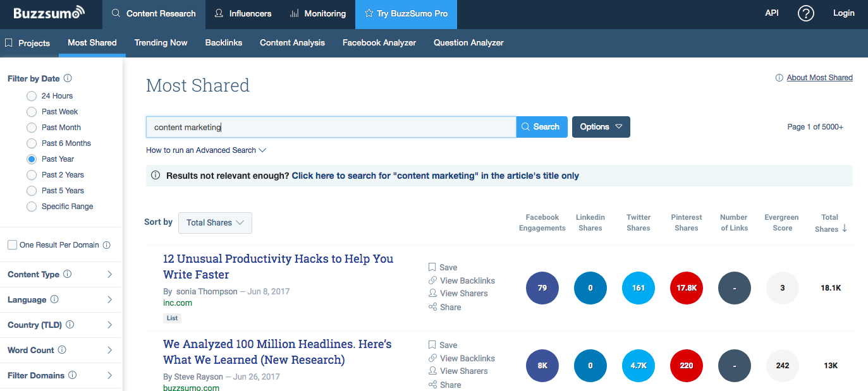Open the Question Analyzer tab
The width and height of the screenshot is (868, 391).
point(468,43)
